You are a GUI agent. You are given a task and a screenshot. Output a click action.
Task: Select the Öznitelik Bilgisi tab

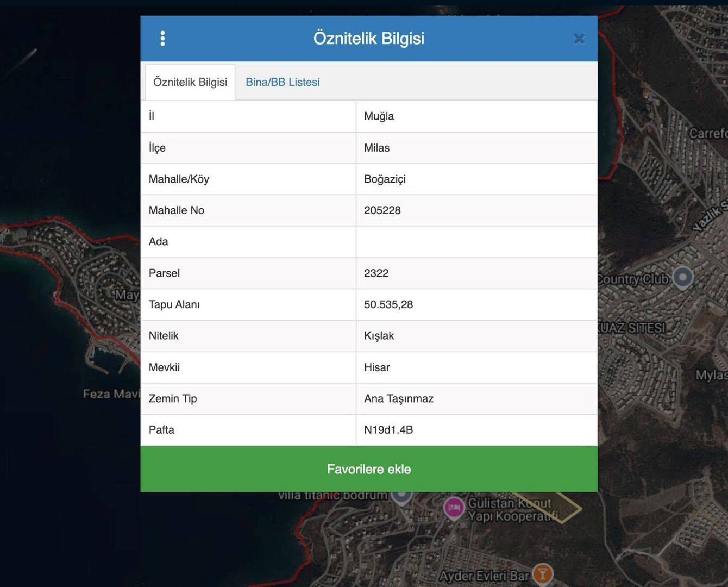click(190, 82)
